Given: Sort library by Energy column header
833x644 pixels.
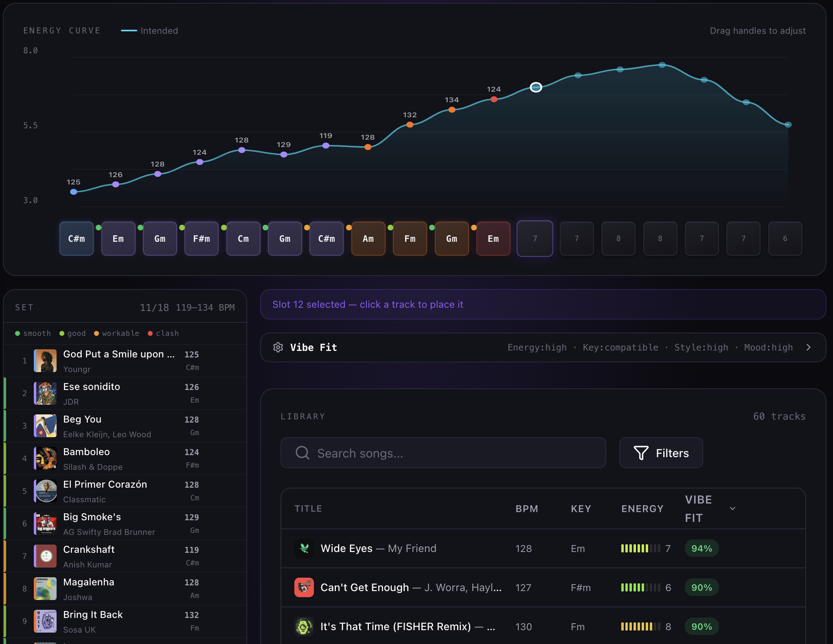Looking at the screenshot, I should pos(642,508).
